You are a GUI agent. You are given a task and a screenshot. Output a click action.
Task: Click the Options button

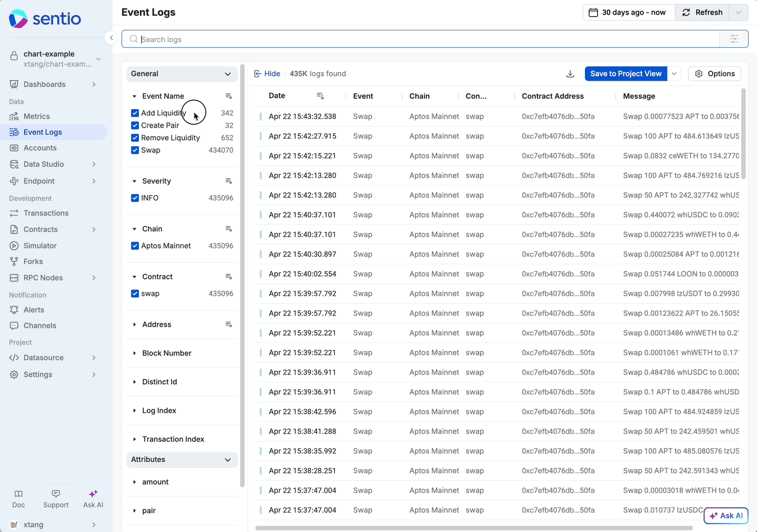coord(715,74)
